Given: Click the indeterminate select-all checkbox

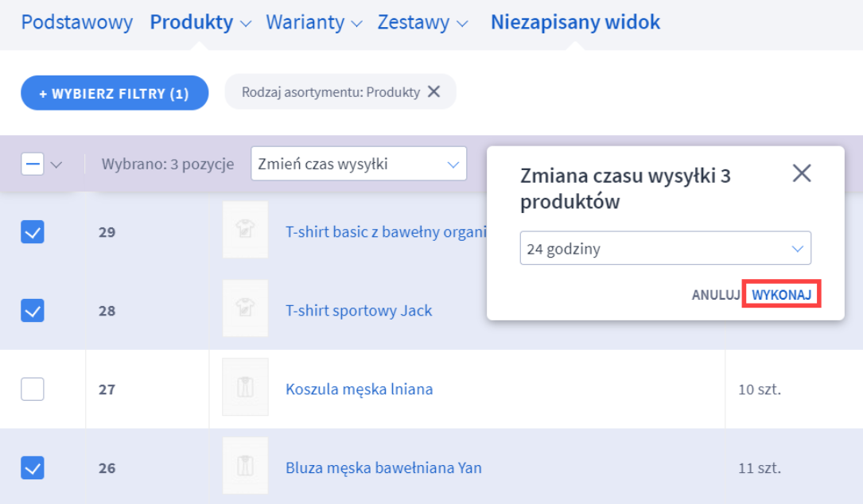Looking at the screenshot, I should pos(32,164).
